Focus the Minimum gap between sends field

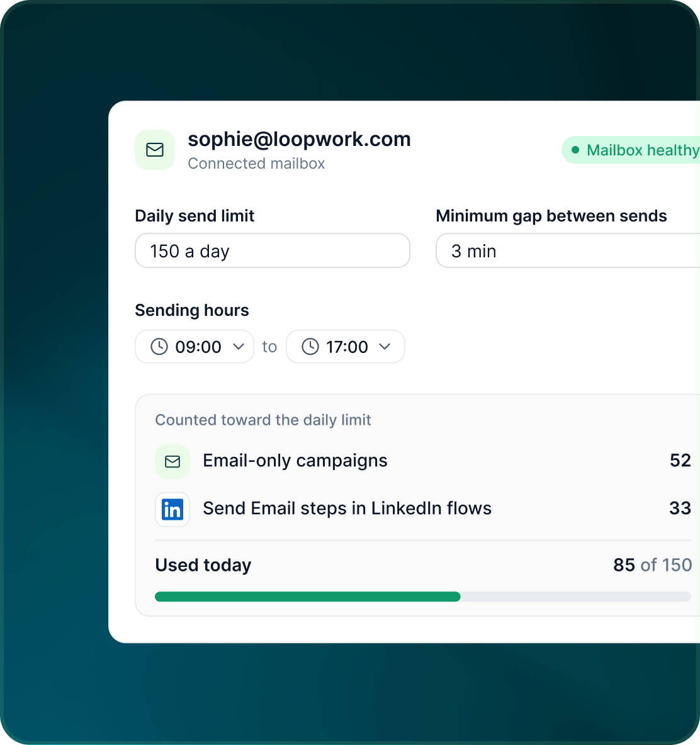tap(568, 250)
